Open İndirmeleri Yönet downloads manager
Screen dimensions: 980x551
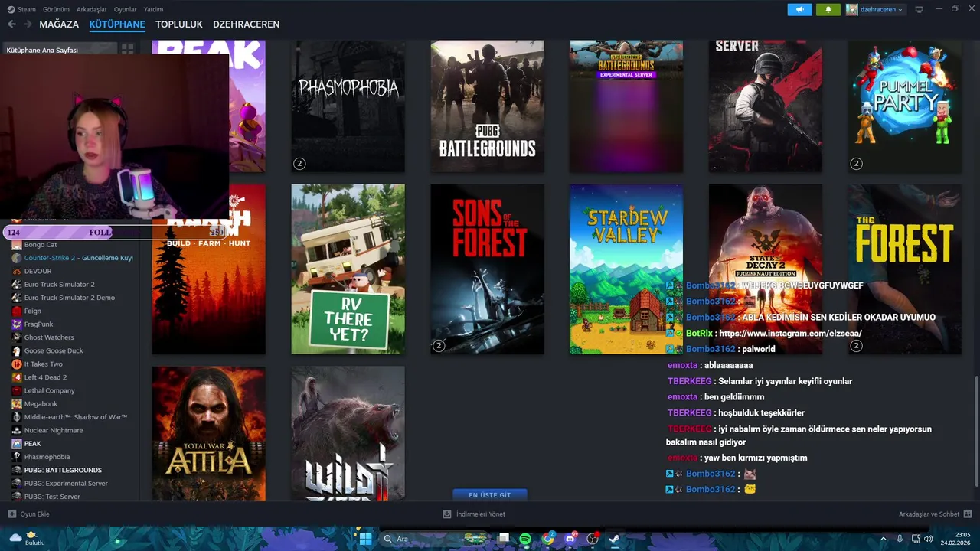click(475, 514)
